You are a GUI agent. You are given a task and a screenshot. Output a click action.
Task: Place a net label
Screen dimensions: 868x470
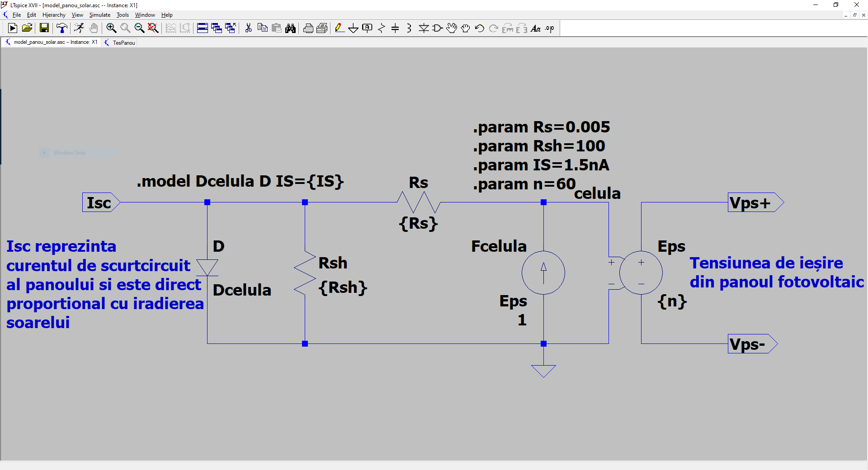pyautogui.click(x=368, y=28)
